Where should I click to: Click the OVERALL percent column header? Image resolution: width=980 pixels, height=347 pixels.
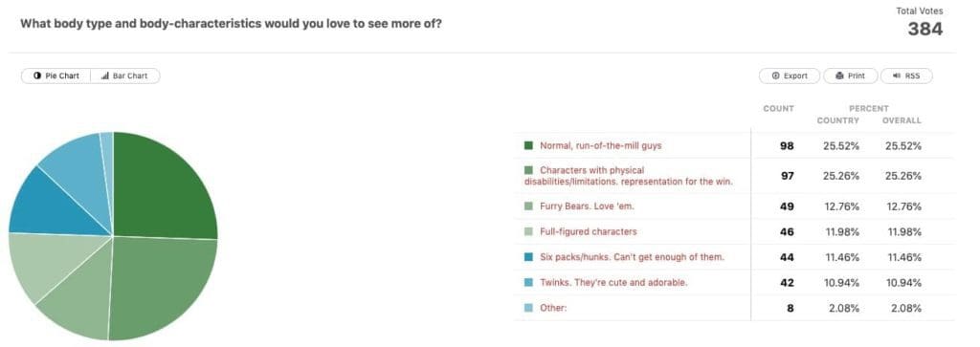(902, 120)
